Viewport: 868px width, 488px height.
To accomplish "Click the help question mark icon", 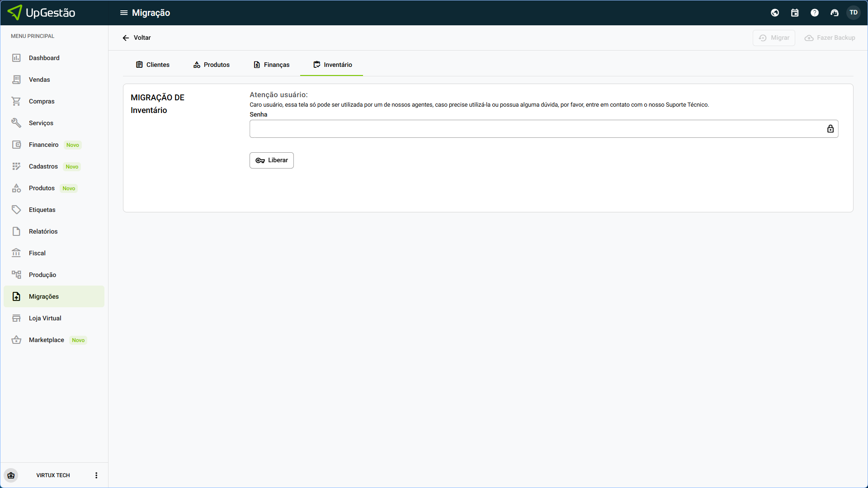I will click(x=815, y=13).
